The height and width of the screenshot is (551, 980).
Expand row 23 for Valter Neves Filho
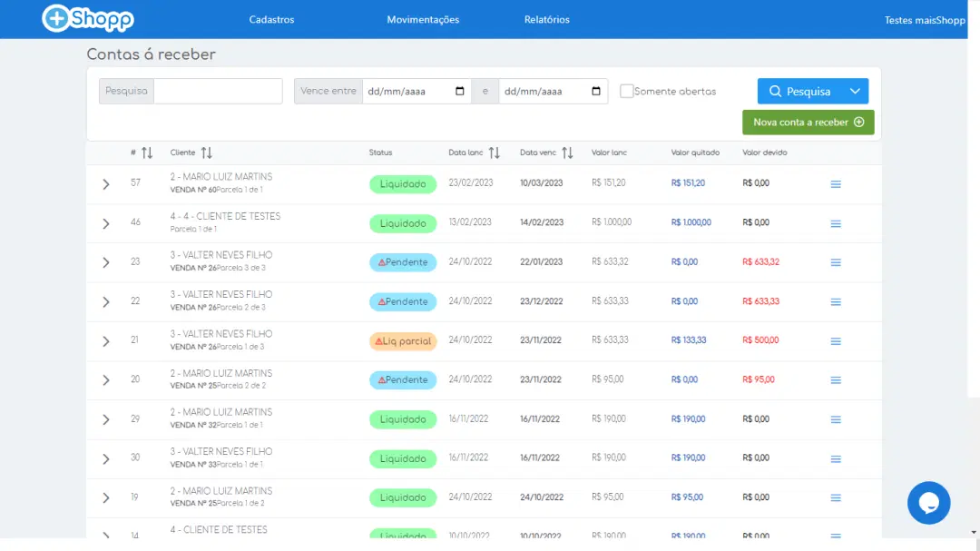click(106, 262)
